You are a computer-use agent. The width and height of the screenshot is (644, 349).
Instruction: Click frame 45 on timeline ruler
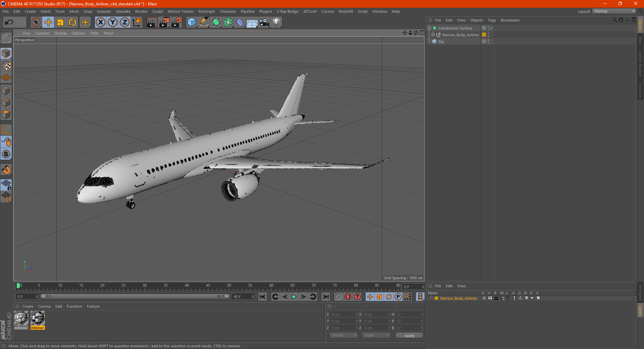208,286
